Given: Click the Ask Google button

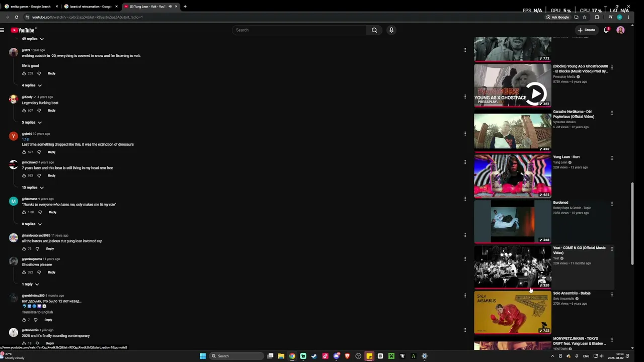Looking at the screenshot, I should (557, 17).
